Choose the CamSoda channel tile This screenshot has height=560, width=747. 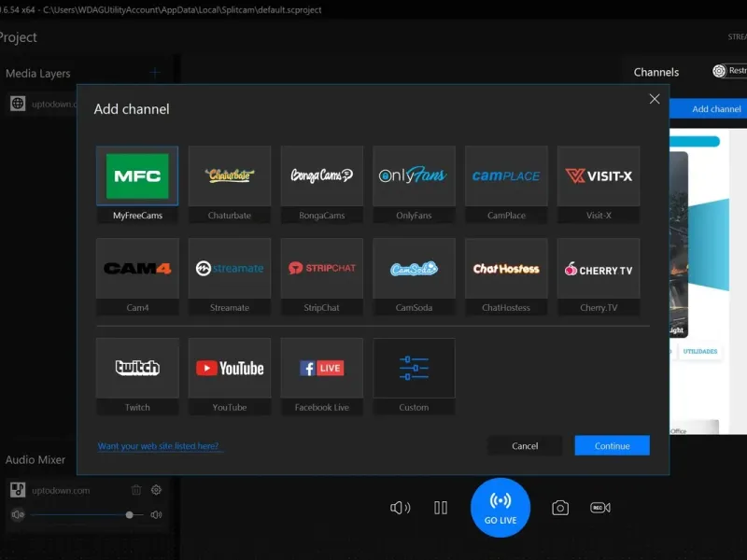click(x=414, y=276)
